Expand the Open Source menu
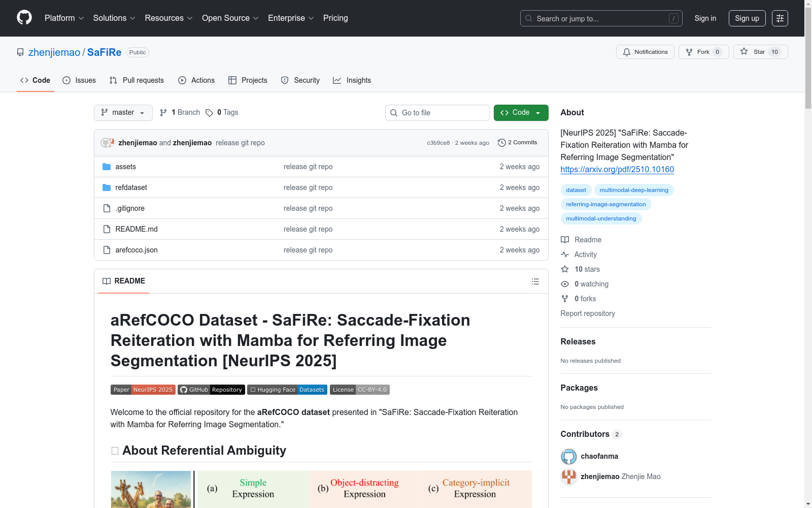 (230, 18)
